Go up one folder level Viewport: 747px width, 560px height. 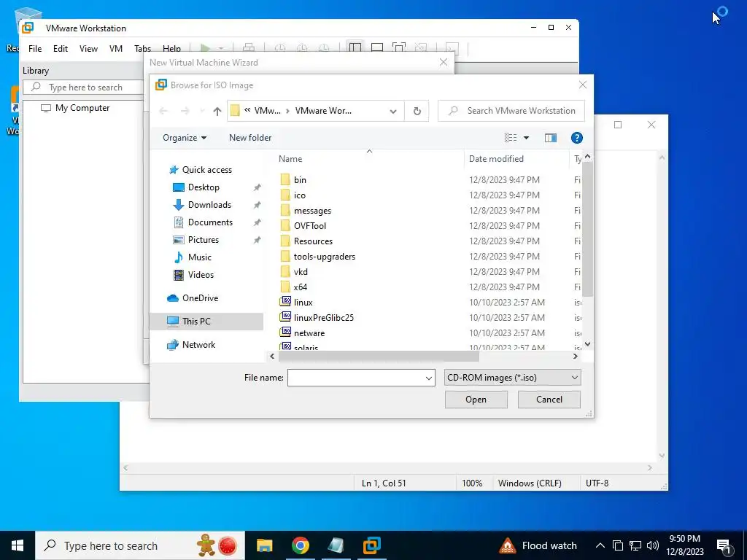pyautogui.click(x=217, y=111)
